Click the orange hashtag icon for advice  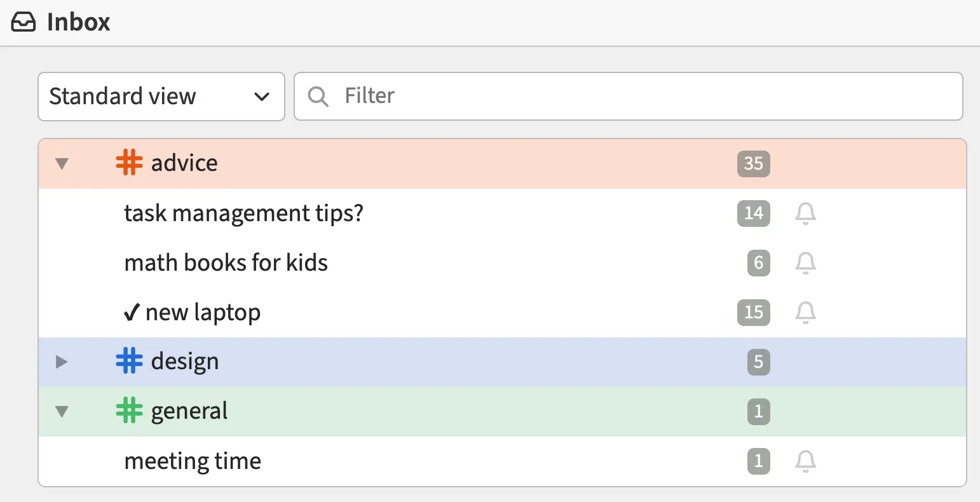point(129,163)
